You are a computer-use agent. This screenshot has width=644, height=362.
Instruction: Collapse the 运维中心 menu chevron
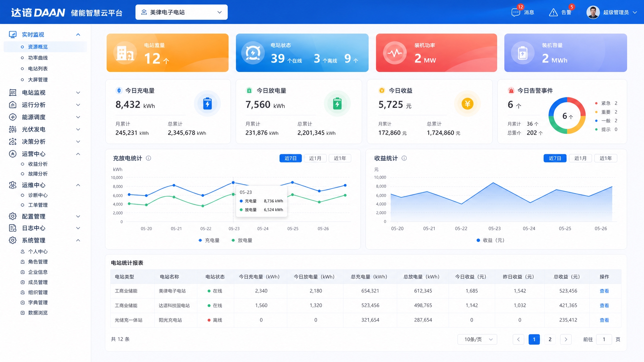[78, 185]
